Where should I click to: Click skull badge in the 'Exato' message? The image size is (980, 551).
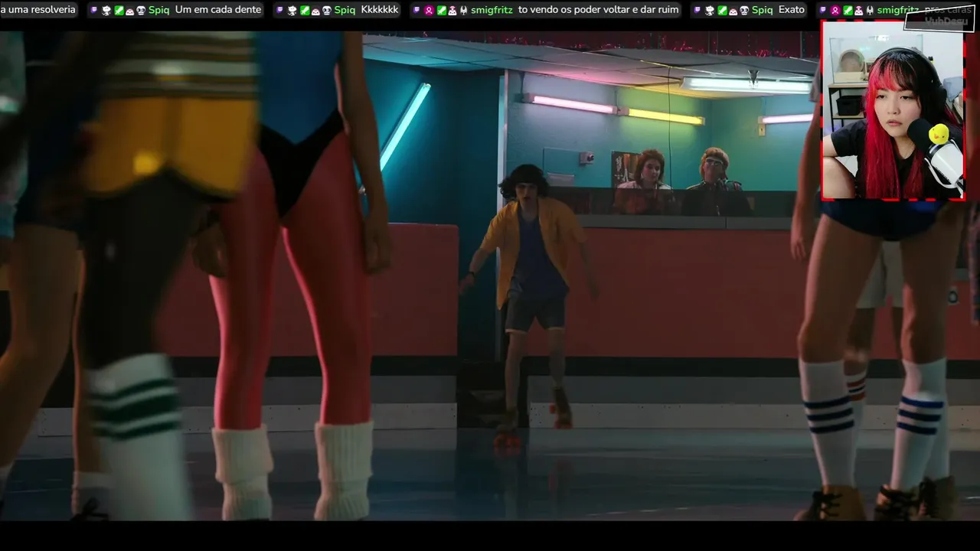[x=744, y=10]
